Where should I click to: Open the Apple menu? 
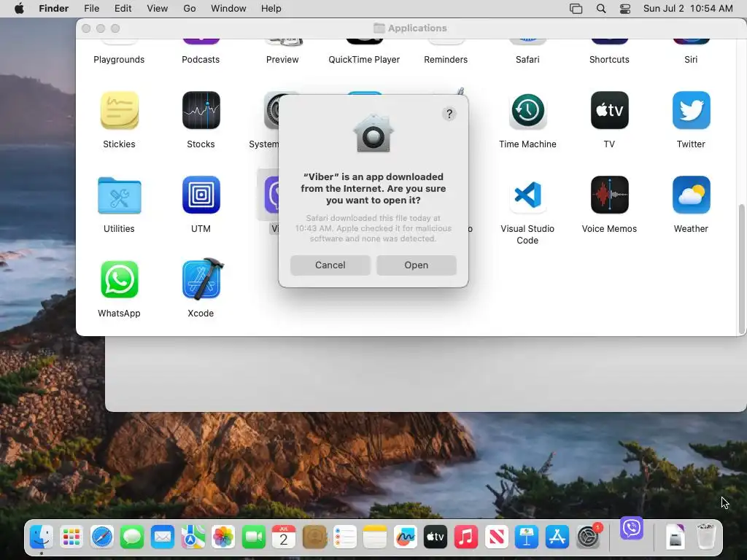coord(19,9)
